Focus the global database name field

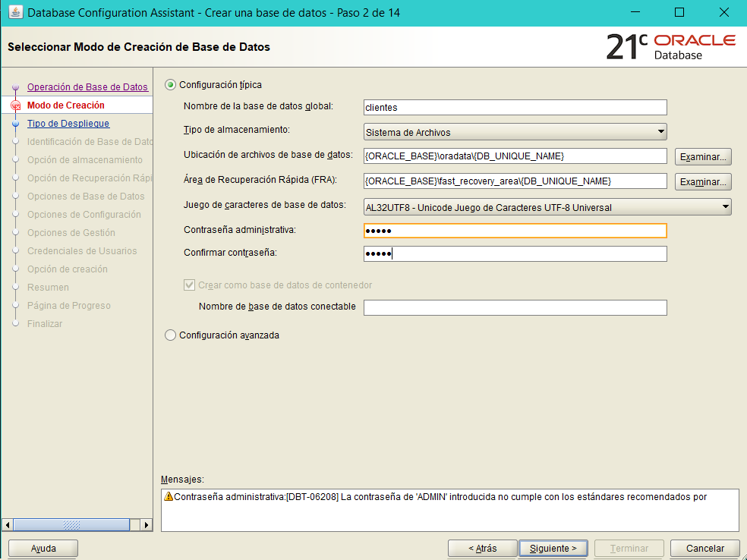tap(515, 107)
